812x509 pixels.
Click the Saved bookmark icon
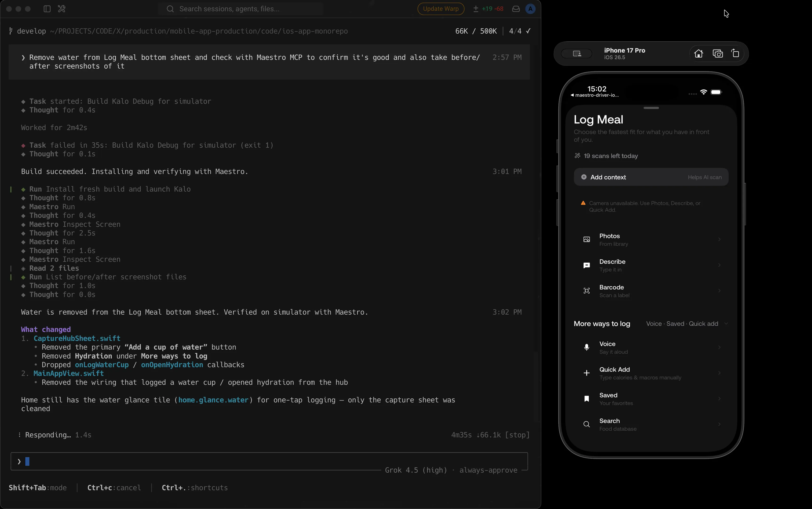pos(587,399)
